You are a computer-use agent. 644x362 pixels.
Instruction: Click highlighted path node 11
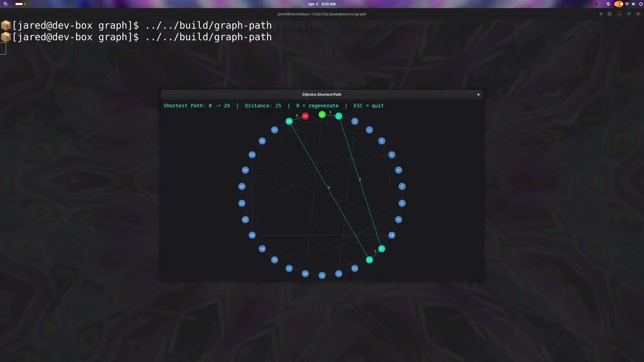pos(381,249)
